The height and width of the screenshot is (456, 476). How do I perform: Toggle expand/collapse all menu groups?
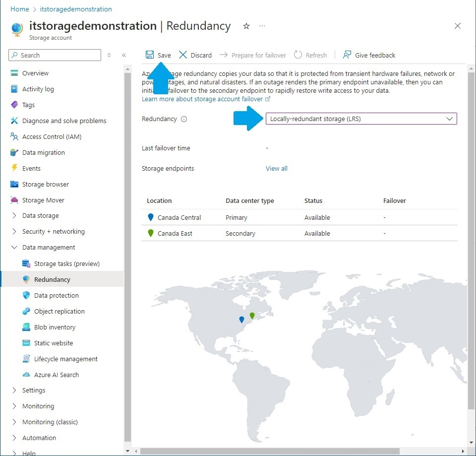[109, 55]
